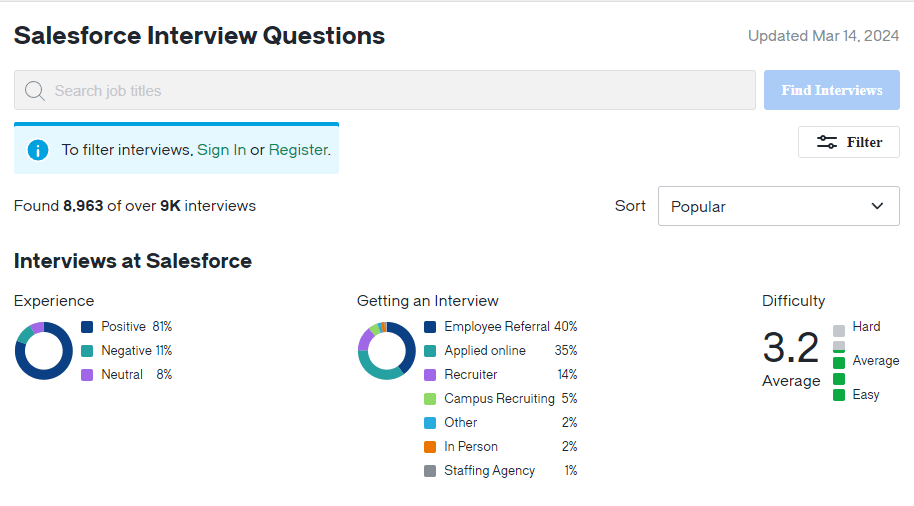Screen dimensions: 914x506
Task: Click the Positive dark blue swatch
Action: (87, 327)
